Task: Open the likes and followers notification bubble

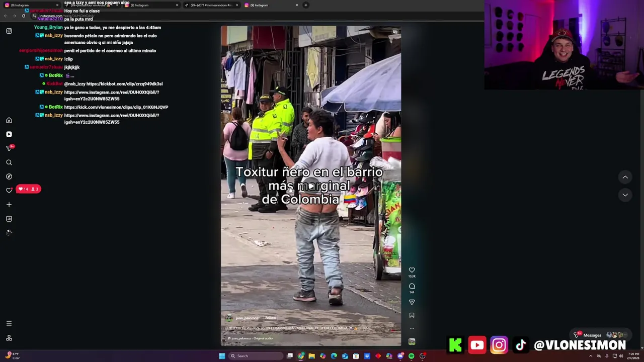Action: pos(28,189)
